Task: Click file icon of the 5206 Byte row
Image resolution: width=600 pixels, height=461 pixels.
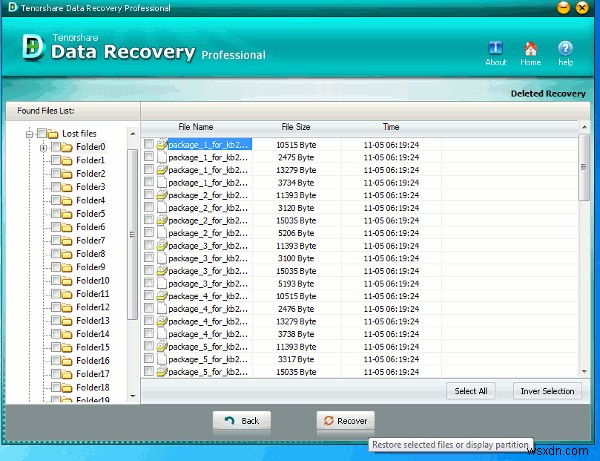Action: 162,233
